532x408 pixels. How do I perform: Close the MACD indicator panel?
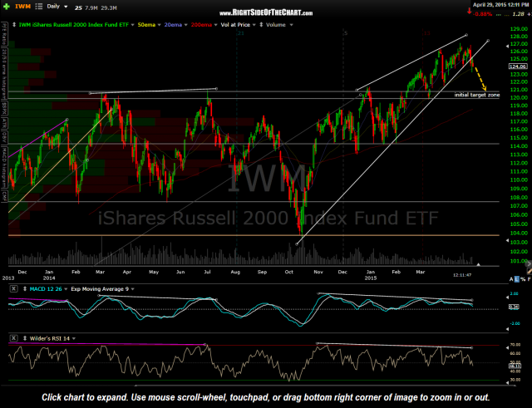[x=13, y=288]
